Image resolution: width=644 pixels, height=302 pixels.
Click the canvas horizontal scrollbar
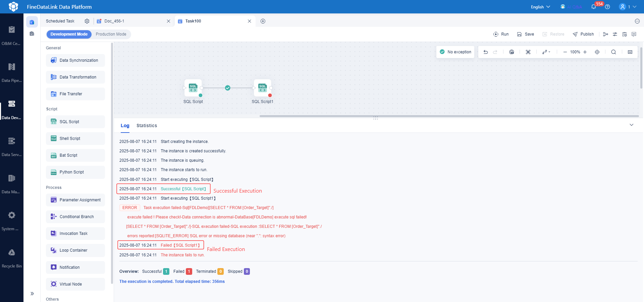click(x=449, y=116)
